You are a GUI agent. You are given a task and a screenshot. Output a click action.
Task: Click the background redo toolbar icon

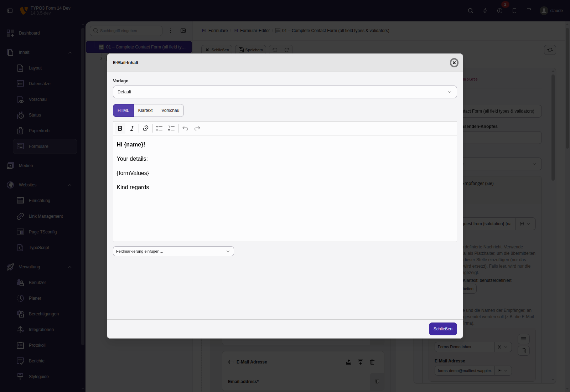click(287, 50)
